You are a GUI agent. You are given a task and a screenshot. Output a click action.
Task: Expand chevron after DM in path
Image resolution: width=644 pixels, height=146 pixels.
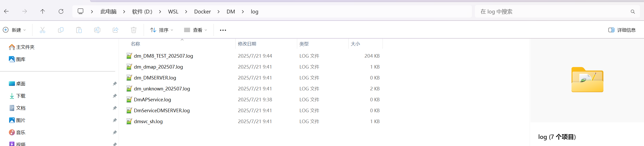[x=243, y=12]
